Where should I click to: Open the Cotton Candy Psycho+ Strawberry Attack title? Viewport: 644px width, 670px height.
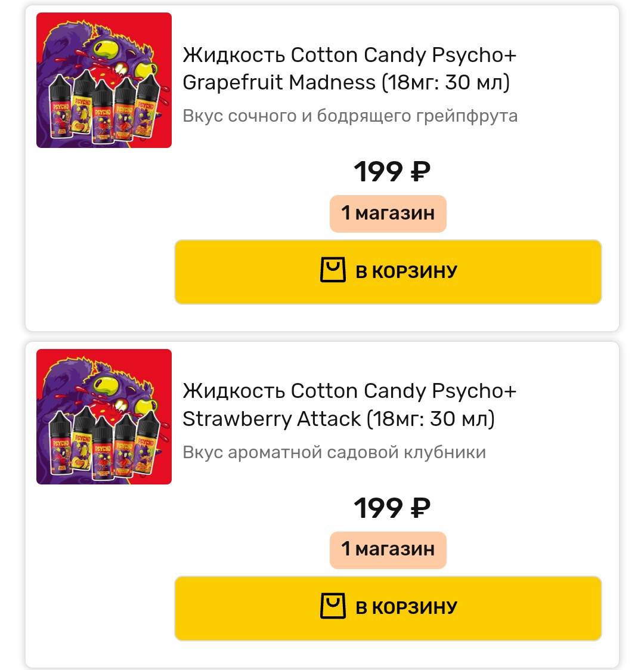click(x=349, y=405)
